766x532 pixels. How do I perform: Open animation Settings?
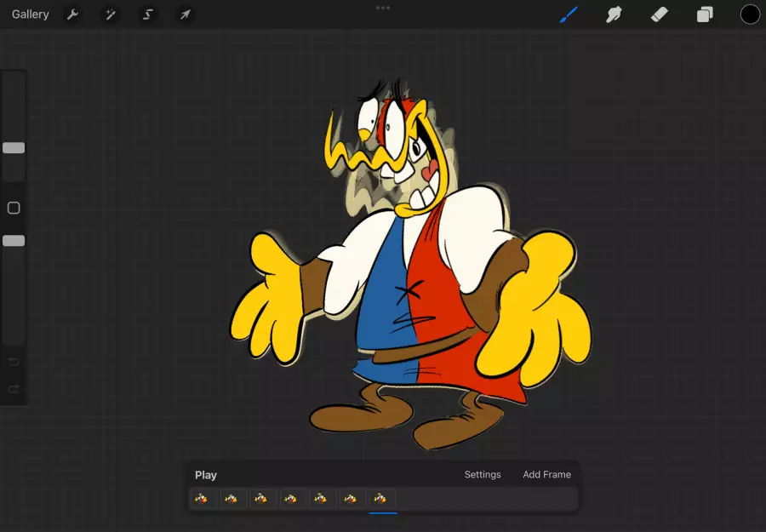pyautogui.click(x=483, y=475)
